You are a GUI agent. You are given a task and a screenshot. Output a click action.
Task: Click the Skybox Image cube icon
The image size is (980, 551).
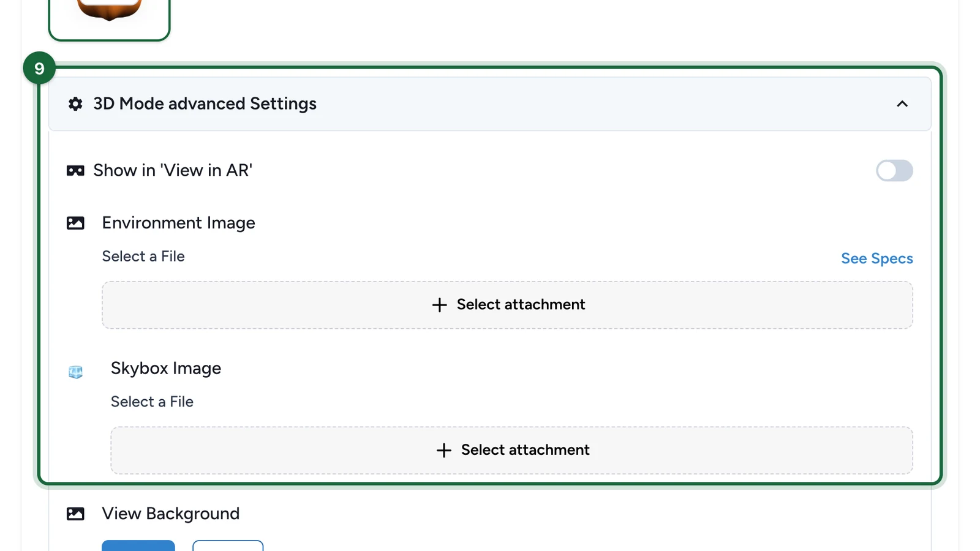click(x=75, y=372)
